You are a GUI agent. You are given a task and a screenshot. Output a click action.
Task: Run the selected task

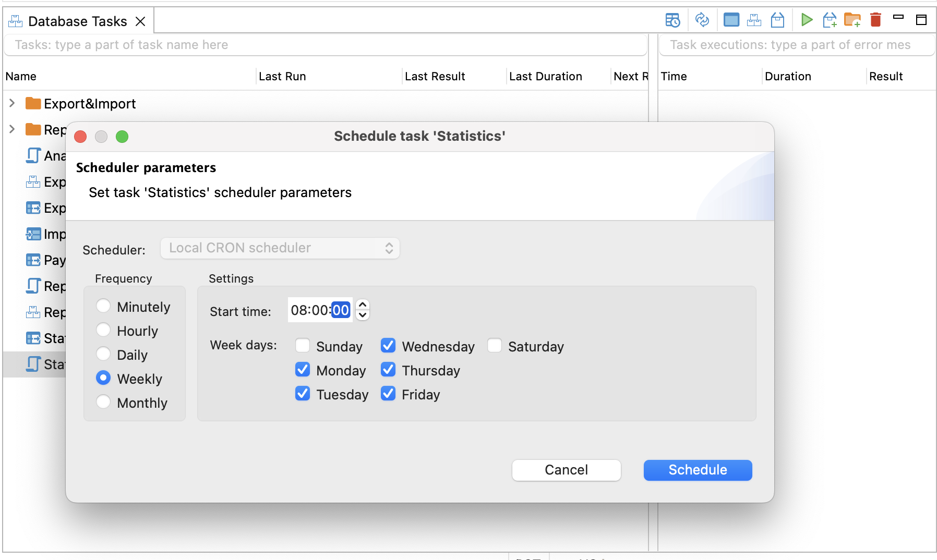coord(807,20)
